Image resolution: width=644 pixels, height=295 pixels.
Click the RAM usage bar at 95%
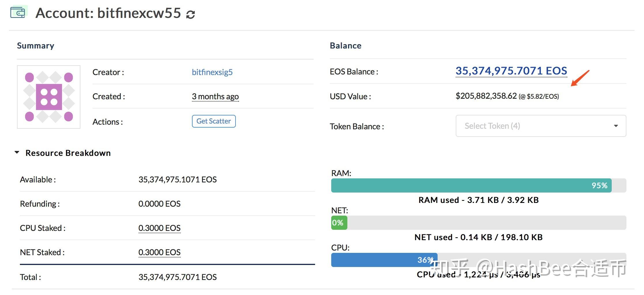479,185
